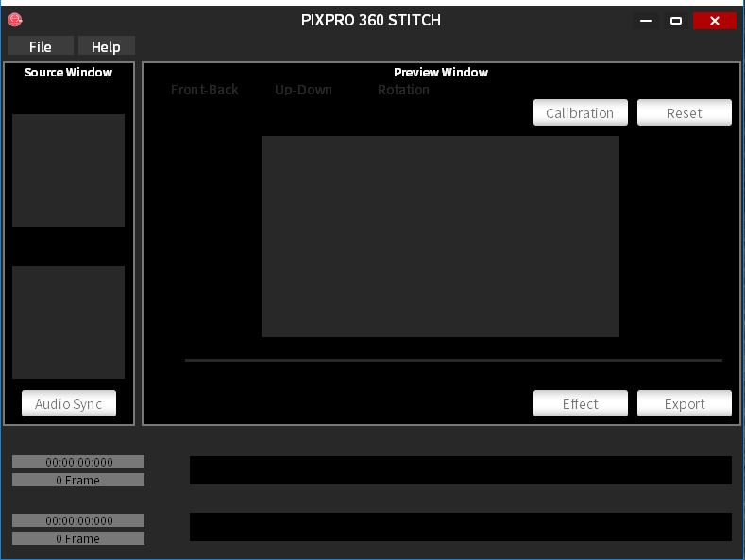Screen dimensions: 745x560
Task: Open the Help menu
Action: coord(106,46)
